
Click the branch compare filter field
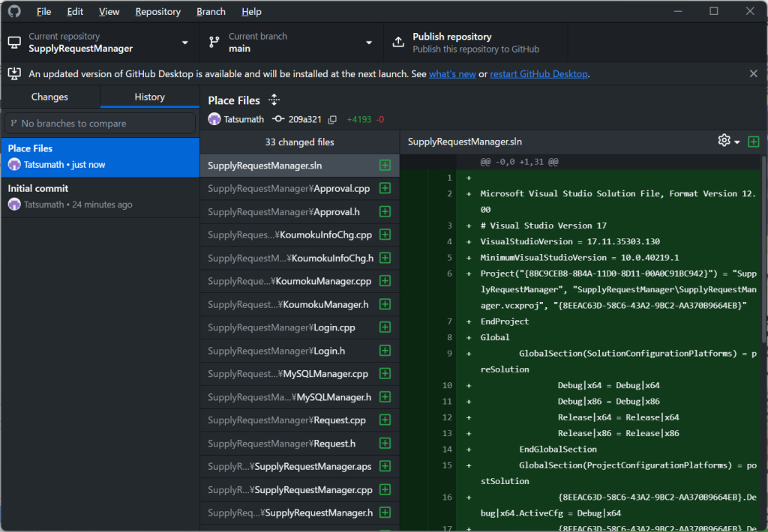point(100,123)
